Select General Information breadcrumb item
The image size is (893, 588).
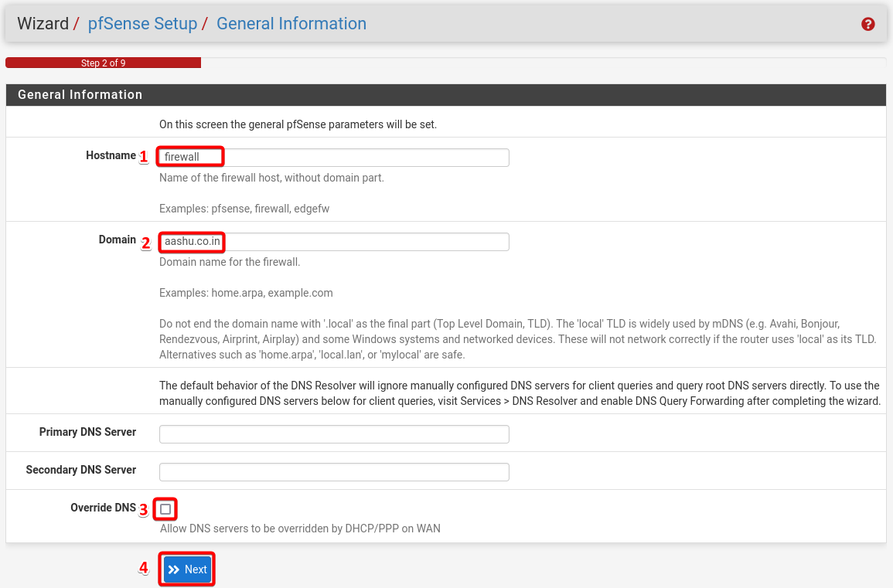pos(291,24)
